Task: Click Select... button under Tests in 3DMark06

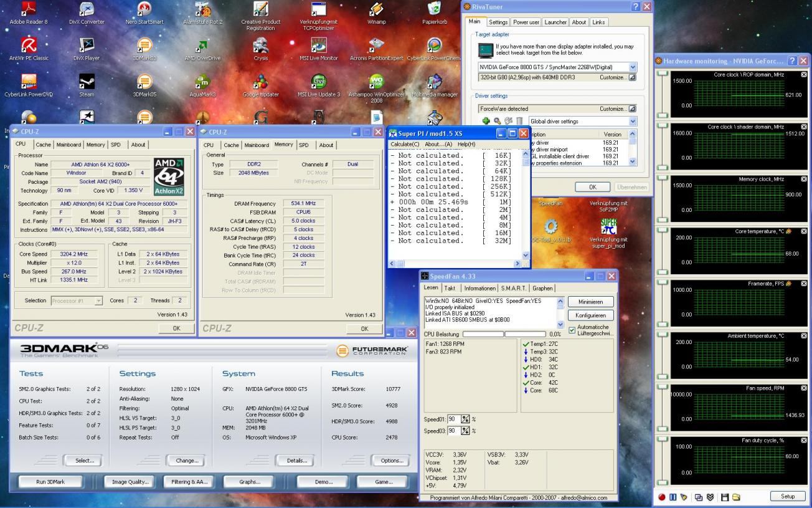Action: [x=83, y=461]
